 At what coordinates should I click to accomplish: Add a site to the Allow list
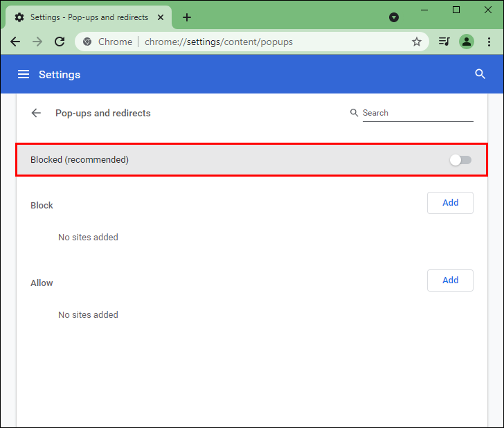(450, 280)
